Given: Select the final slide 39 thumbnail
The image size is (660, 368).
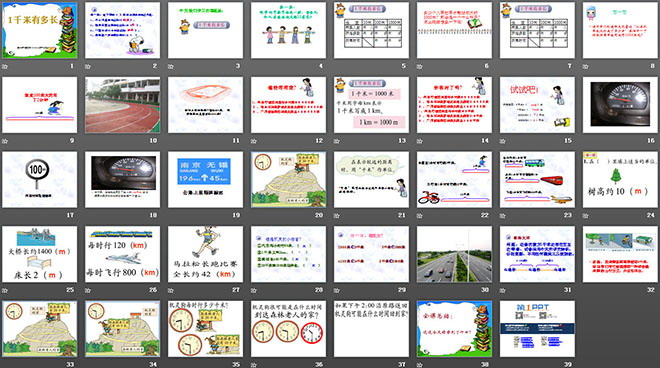Looking at the screenshot, I should pos(537,328).
